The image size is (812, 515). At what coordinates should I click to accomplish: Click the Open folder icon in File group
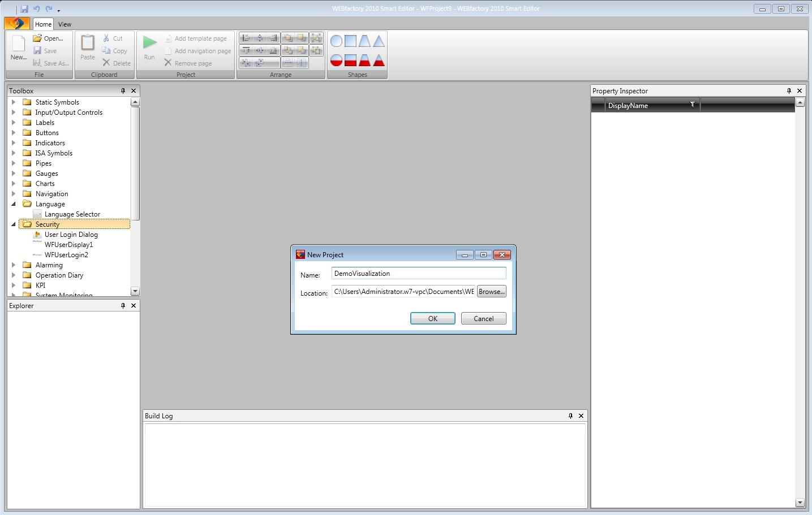[x=37, y=38]
